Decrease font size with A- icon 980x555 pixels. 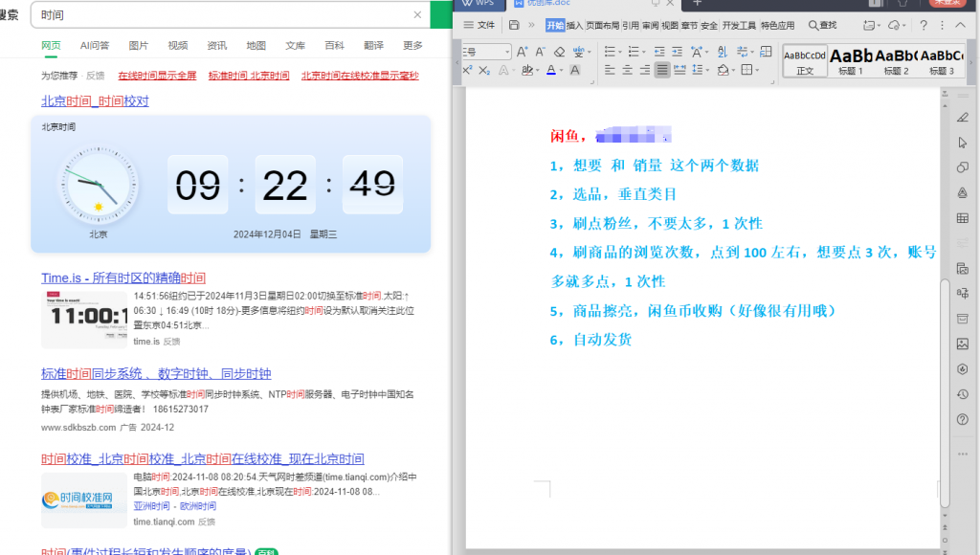click(540, 52)
